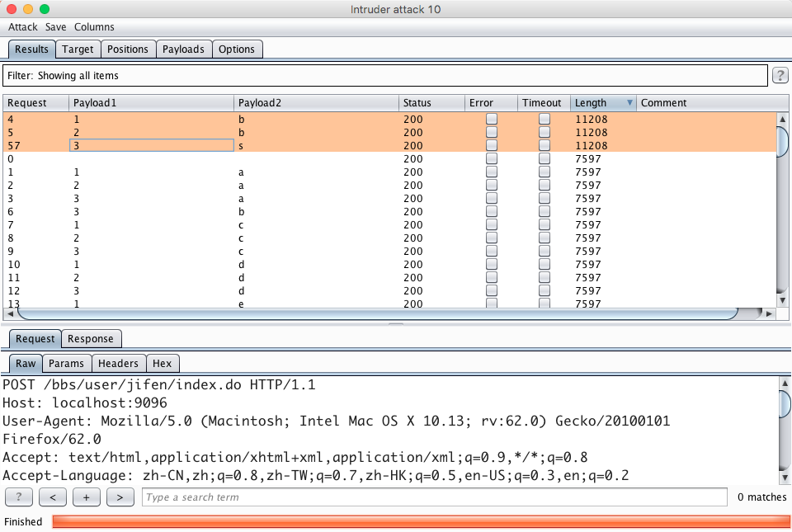Select request row 4 length 11208
Image resolution: width=792 pixels, height=532 pixels.
(x=389, y=119)
